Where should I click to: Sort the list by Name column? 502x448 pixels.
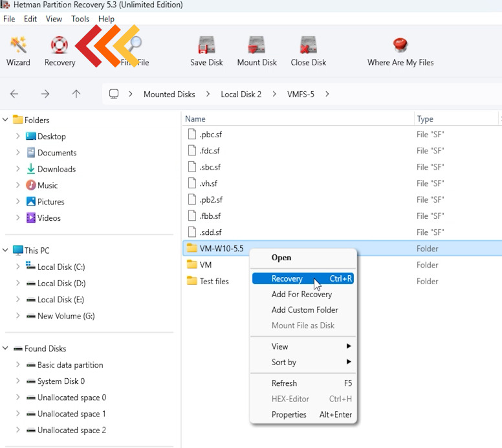[x=298, y=119]
